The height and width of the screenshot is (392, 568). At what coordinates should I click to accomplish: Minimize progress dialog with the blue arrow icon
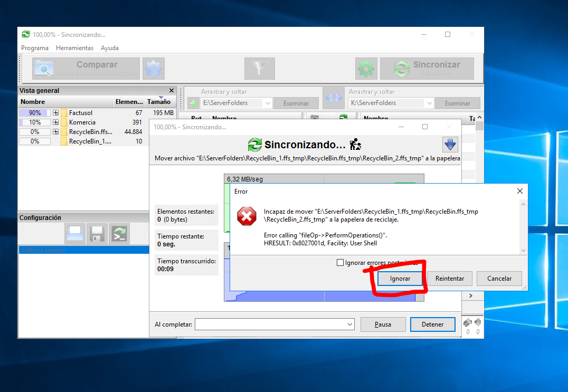[450, 144]
